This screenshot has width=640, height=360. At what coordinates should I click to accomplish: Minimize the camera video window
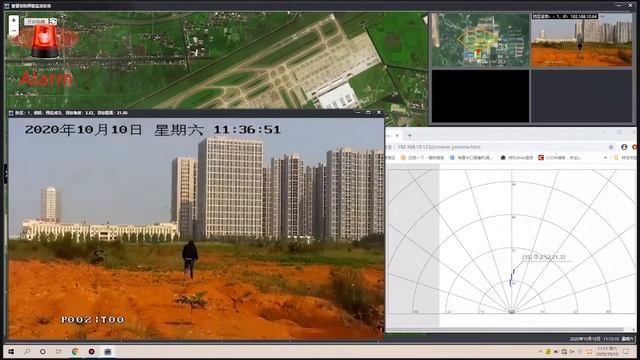click(358, 112)
